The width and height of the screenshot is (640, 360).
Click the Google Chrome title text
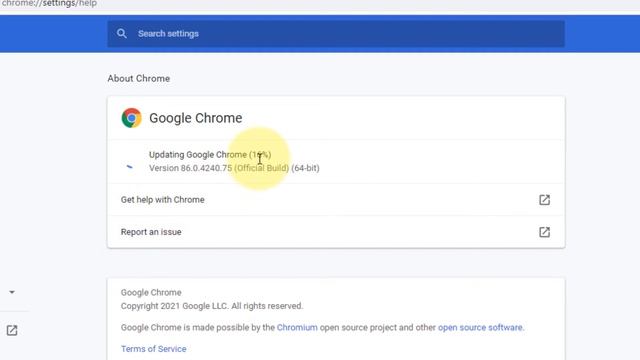(196, 118)
